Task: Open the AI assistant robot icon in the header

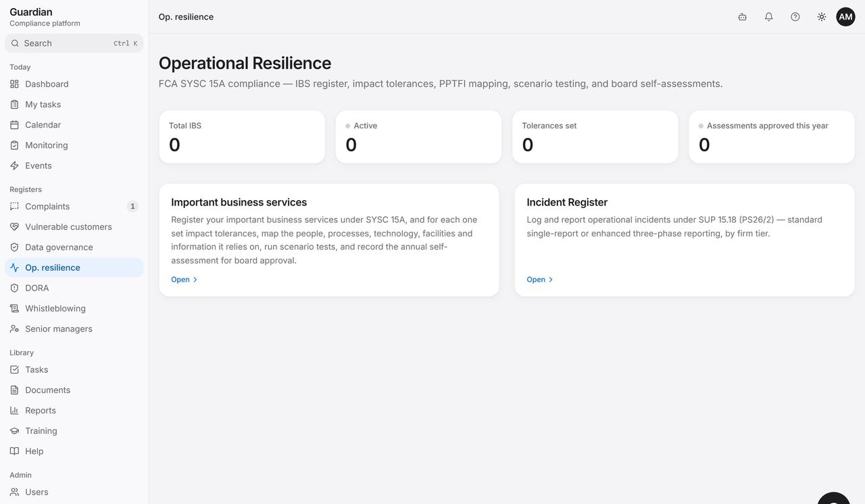Action: click(742, 17)
